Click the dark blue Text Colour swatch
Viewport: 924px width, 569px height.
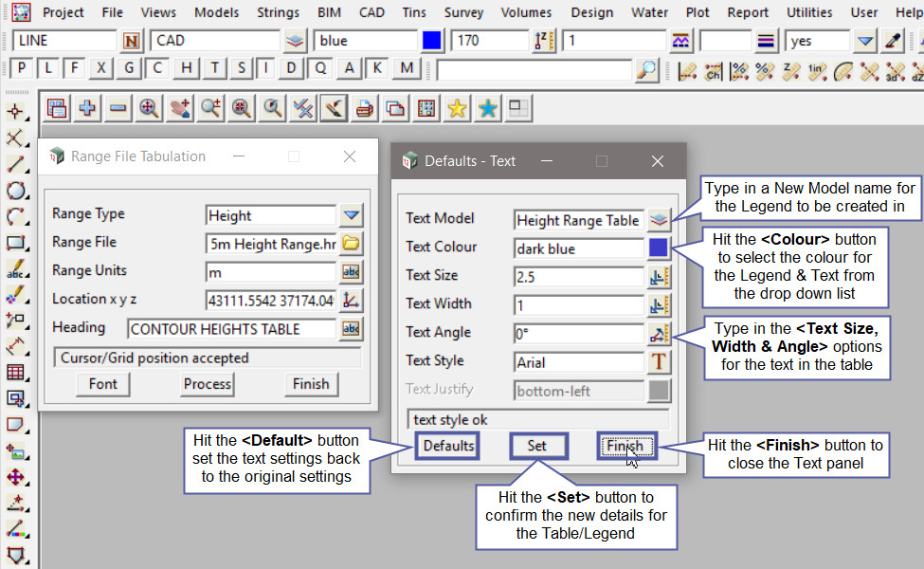659,248
